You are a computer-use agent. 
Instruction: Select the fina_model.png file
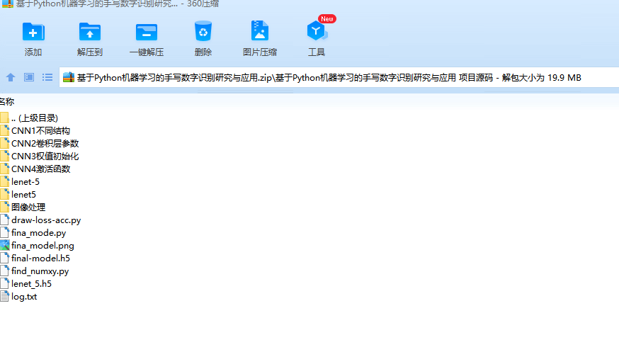tap(37, 246)
